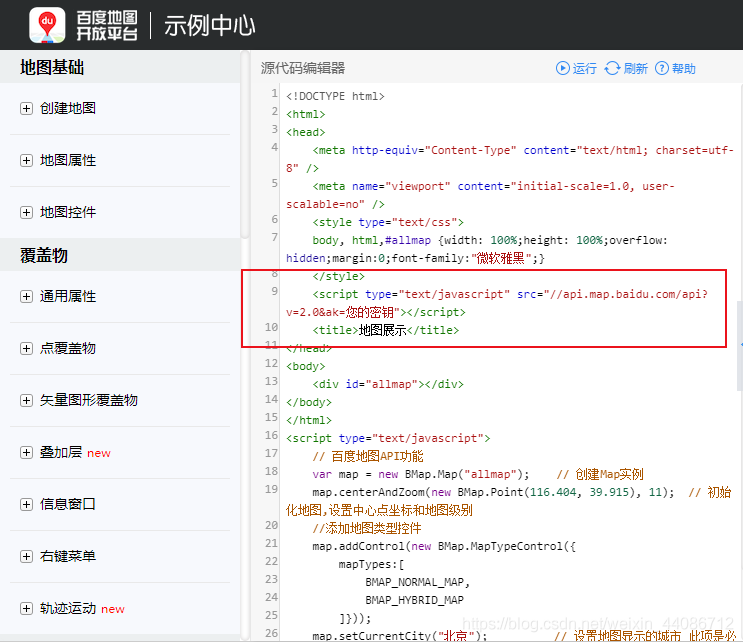Click line number 16 in gutter
This screenshot has height=642, width=743.
tap(272, 435)
